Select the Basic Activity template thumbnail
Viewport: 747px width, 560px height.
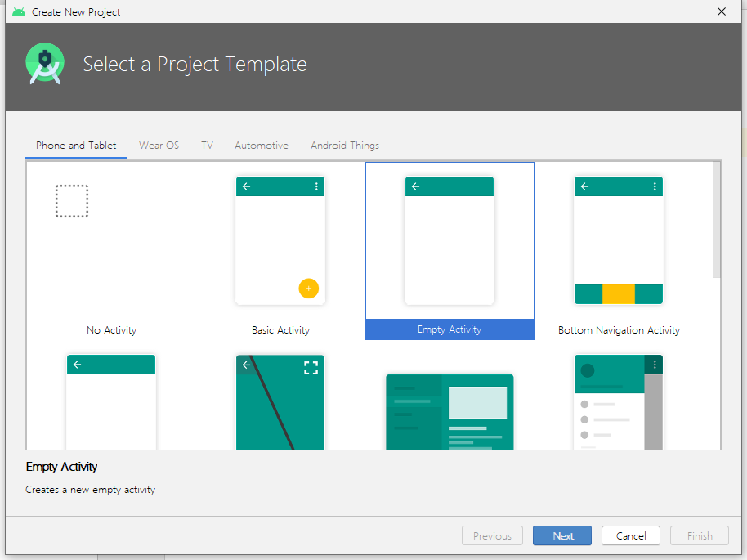click(280, 240)
